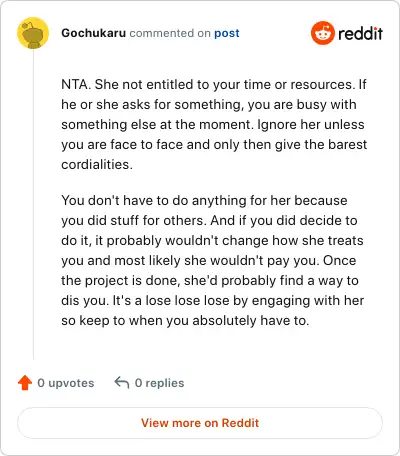Click the reddit wordmark text
This screenshot has width=400, height=456.
coord(360,33)
